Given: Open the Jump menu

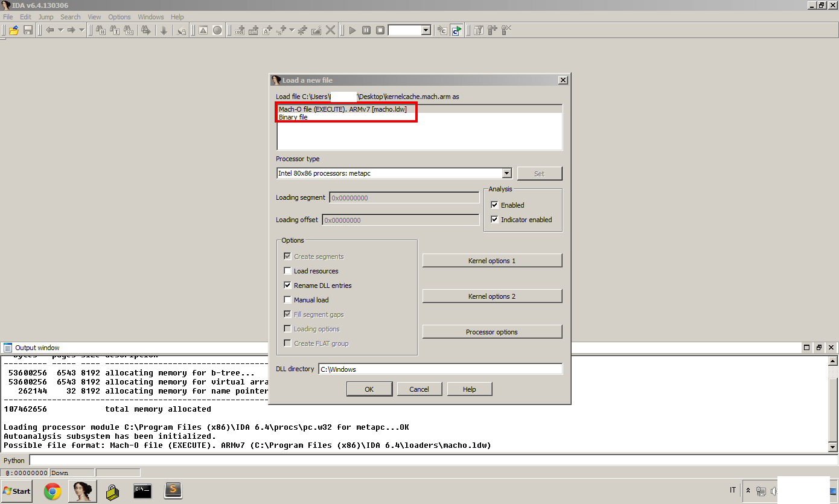Looking at the screenshot, I should click(46, 17).
